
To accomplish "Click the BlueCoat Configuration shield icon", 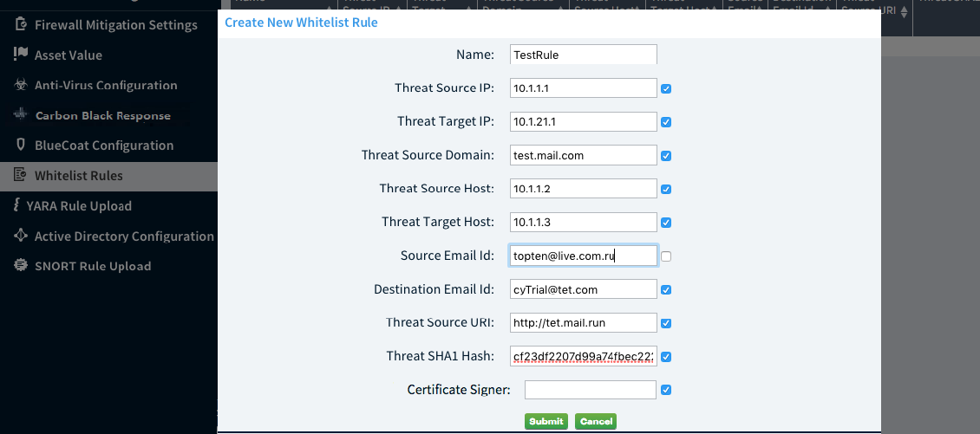I will click(x=21, y=146).
